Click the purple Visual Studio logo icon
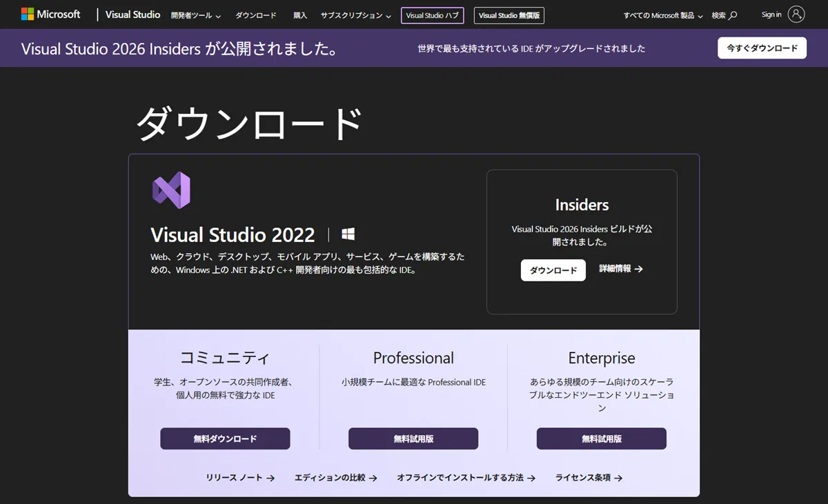Image resolution: width=828 pixels, height=504 pixels. (171, 190)
